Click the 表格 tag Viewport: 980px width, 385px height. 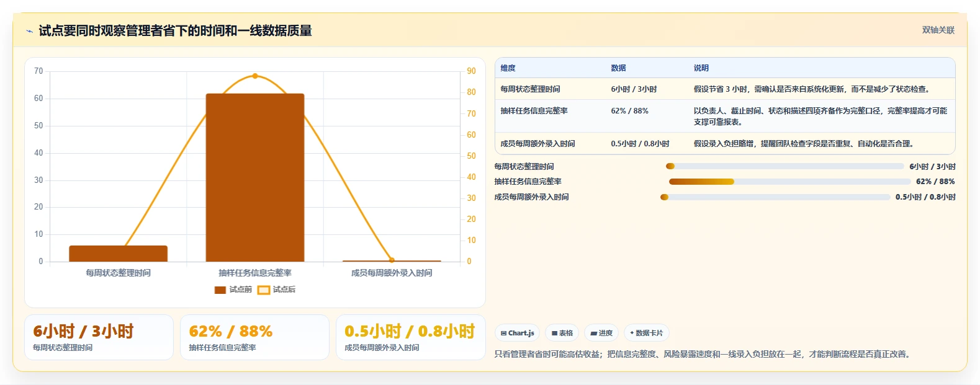[x=562, y=333]
